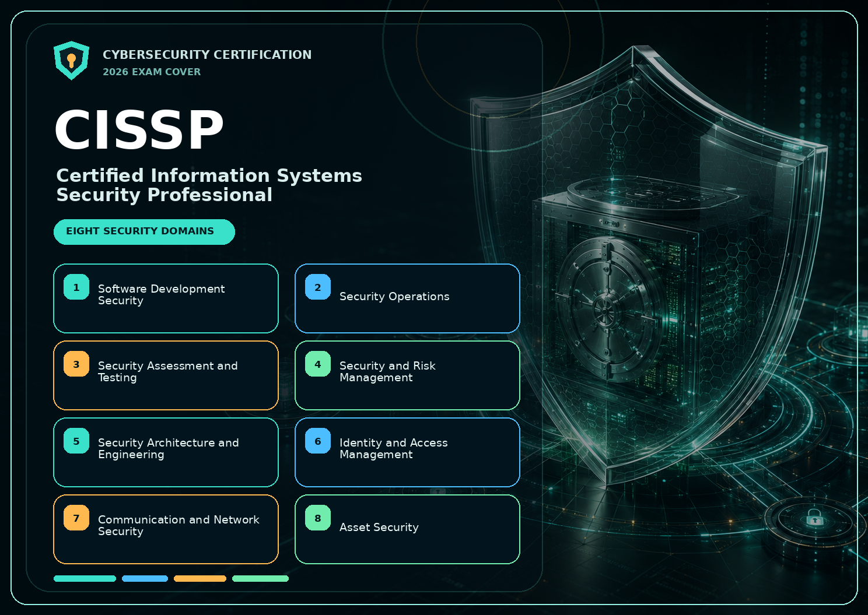Click '2026 EXAM COVER' subtitle
This screenshot has height=615, width=868.
[152, 72]
